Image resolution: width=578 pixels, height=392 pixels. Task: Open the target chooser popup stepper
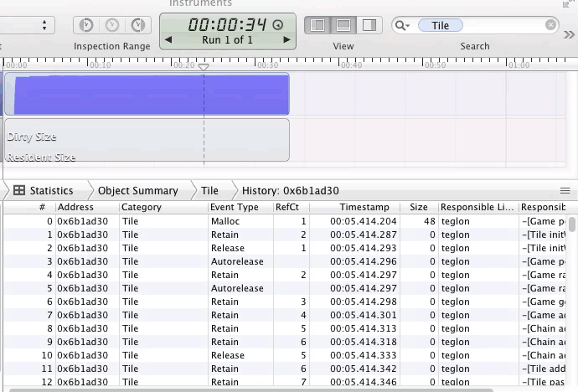[44, 25]
